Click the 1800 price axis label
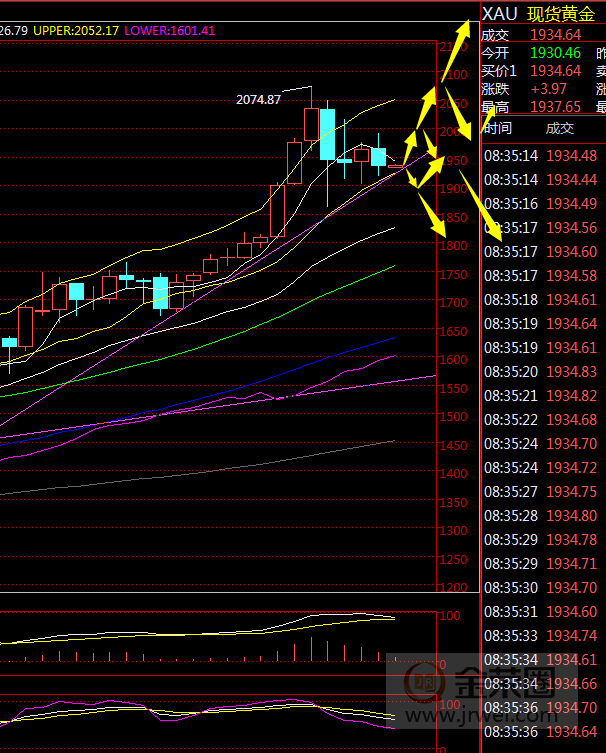The image size is (606, 753). click(x=455, y=245)
